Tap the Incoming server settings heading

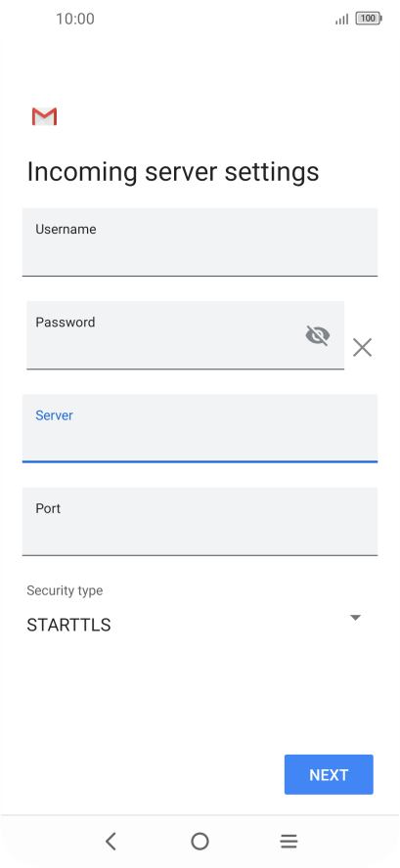[173, 172]
